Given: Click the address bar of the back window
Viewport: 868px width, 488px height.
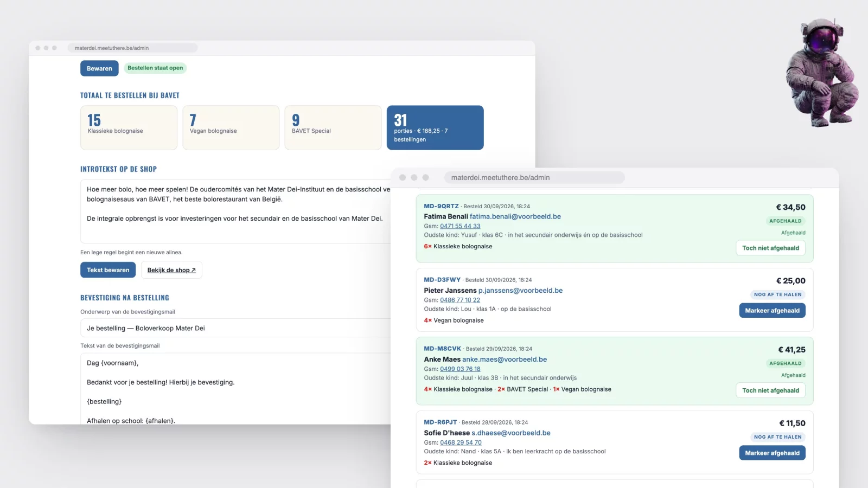Looking at the screenshot, I should pyautogui.click(x=132, y=48).
